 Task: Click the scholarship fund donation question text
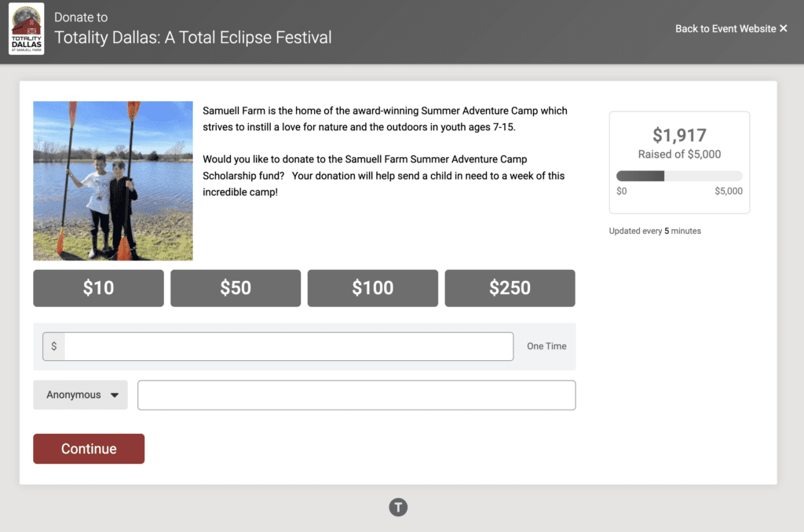[383, 176]
